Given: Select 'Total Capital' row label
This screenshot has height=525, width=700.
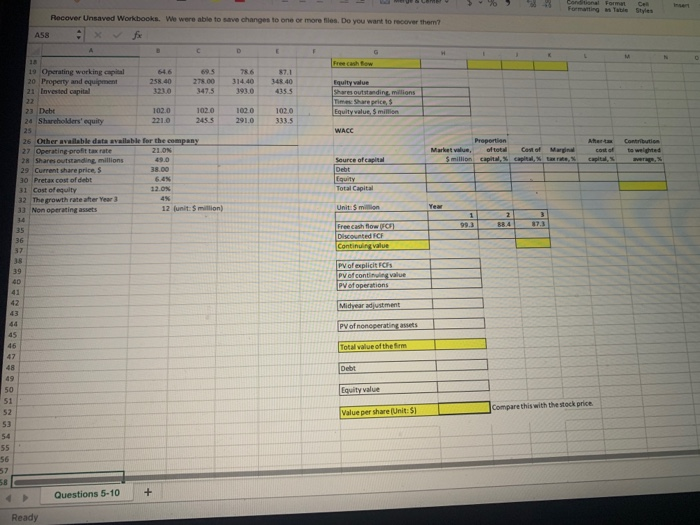Looking at the screenshot, I should pyautogui.click(x=380, y=188).
